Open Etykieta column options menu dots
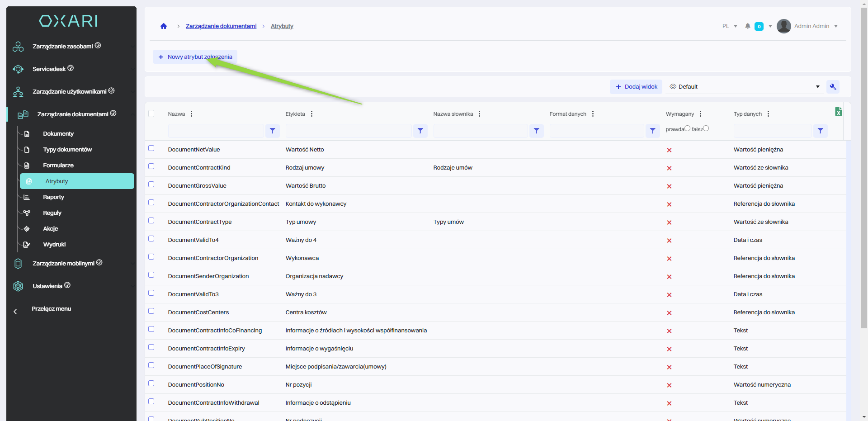 (x=312, y=114)
